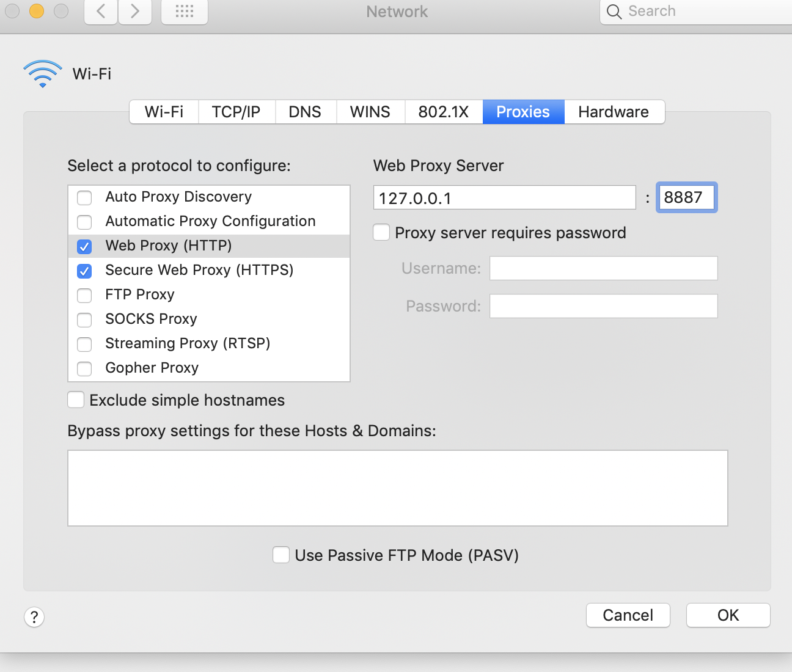Click the Cancel button
This screenshot has width=792, height=672.
628,615
